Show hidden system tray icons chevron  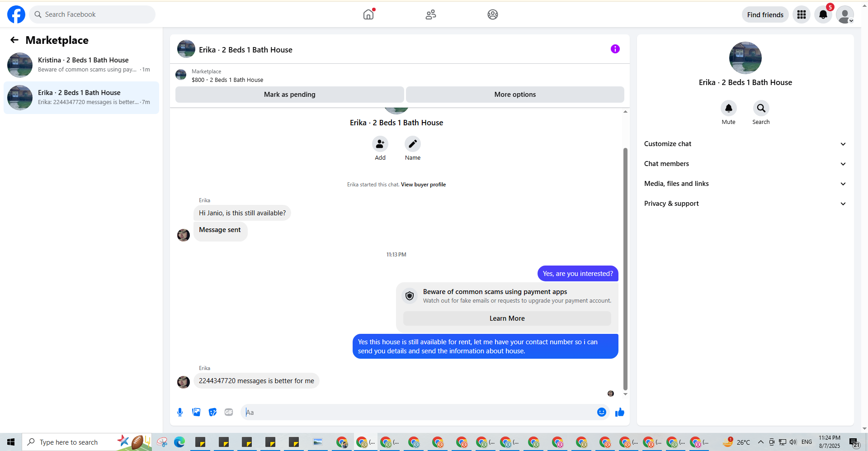(x=761, y=442)
